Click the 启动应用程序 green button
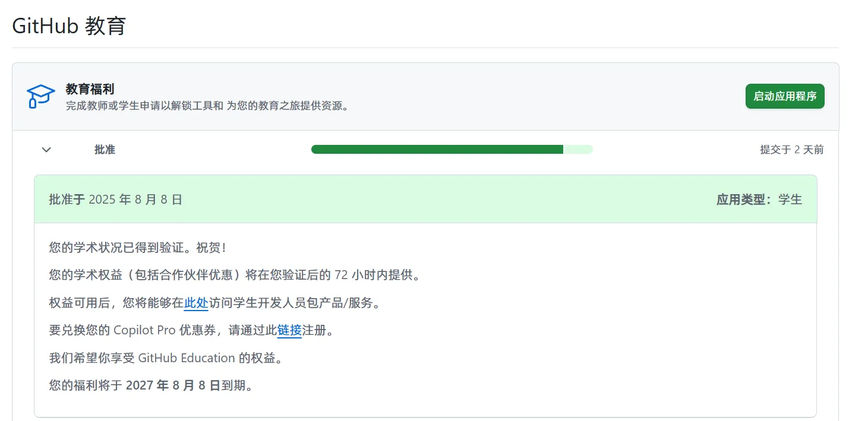 (x=784, y=96)
